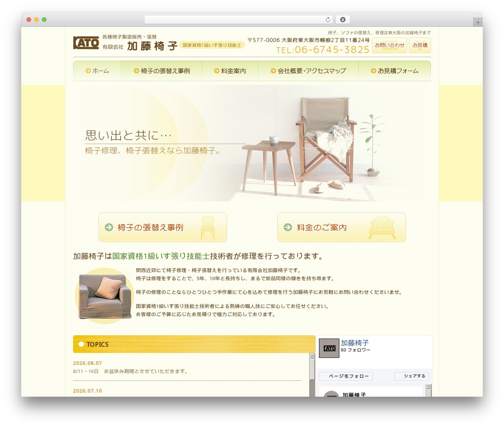Click the 〒577-0006 address text
The width and height of the screenshot is (504, 427).
(x=309, y=40)
